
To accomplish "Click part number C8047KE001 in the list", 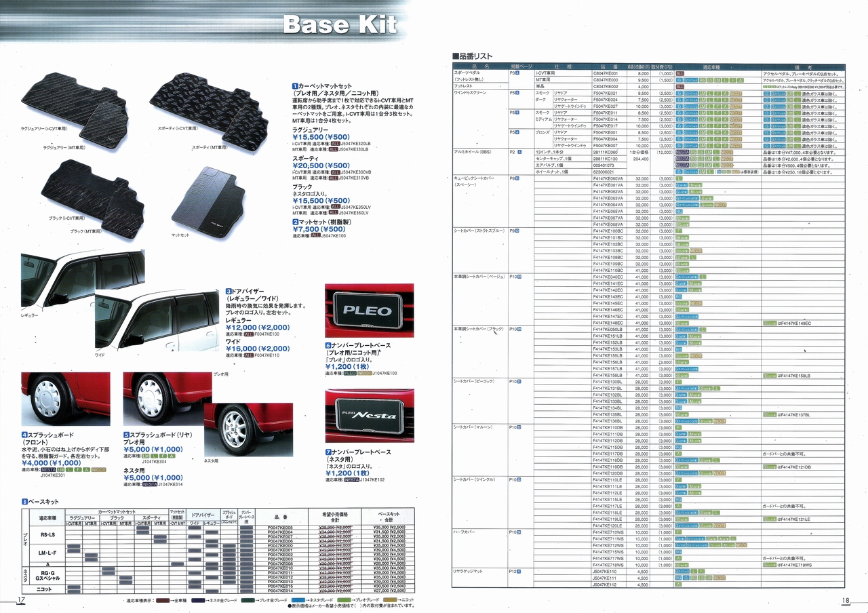I will click(x=606, y=73).
